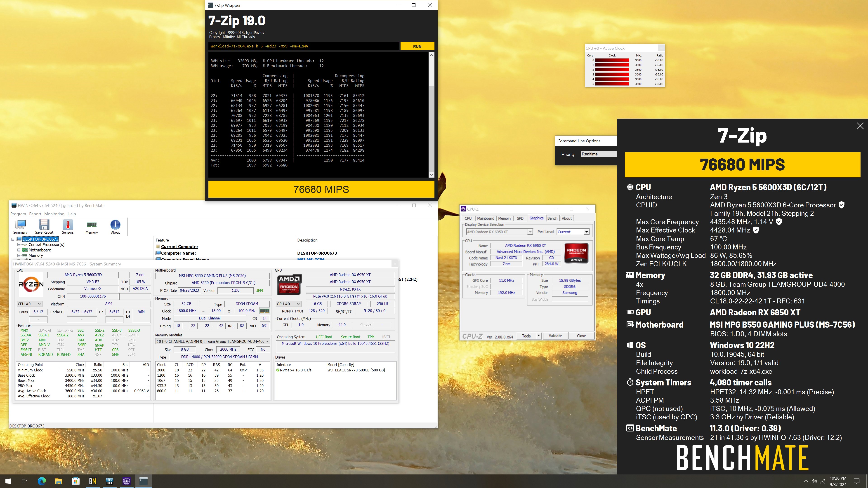Collapse the DESKTOP-0RO0673 root node
Viewport: 868px width, 488px height.
[13, 239]
